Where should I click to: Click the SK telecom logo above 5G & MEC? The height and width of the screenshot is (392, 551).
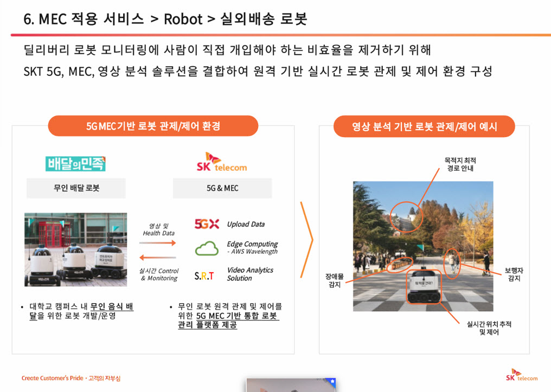coord(222,162)
